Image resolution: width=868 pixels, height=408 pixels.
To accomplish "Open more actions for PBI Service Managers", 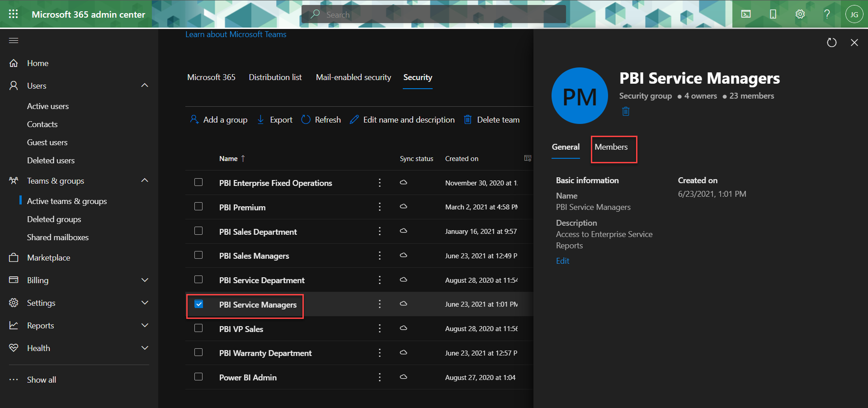I will point(380,304).
